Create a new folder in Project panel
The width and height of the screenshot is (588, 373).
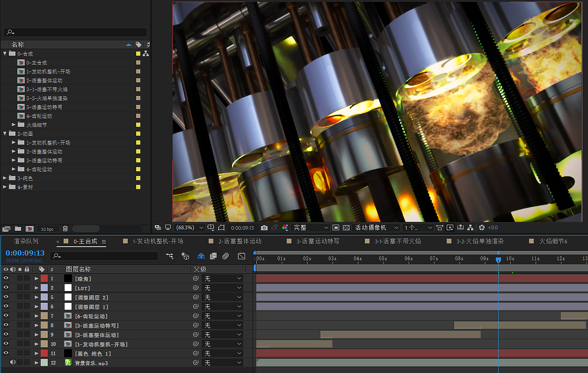coord(18,229)
